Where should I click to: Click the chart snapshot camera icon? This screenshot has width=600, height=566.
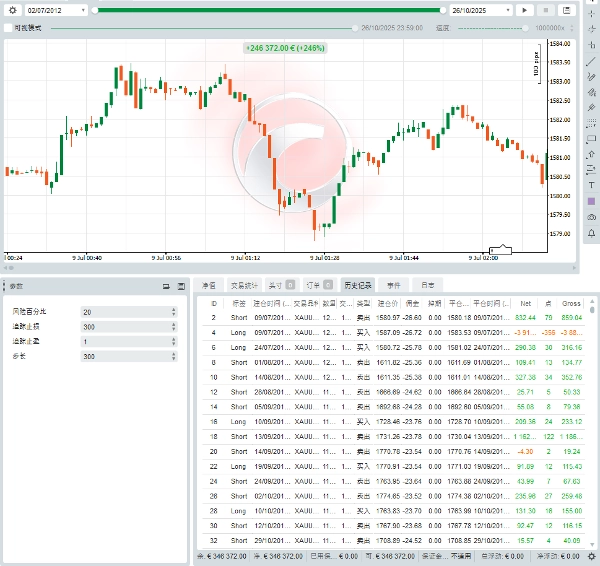pyautogui.click(x=591, y=217)
